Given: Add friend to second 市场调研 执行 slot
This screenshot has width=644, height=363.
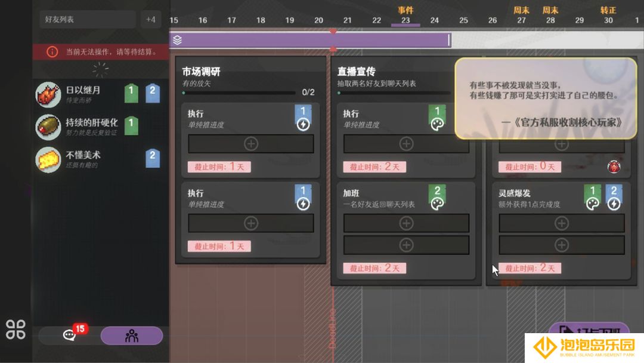Looking at the screenshot, I should (x=251, y=223).
